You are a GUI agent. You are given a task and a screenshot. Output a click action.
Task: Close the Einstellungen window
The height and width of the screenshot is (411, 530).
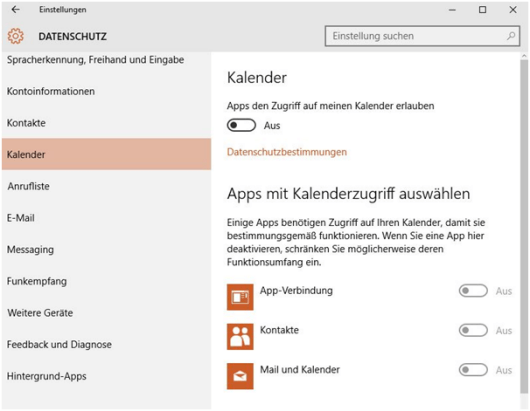click(513, 9)
